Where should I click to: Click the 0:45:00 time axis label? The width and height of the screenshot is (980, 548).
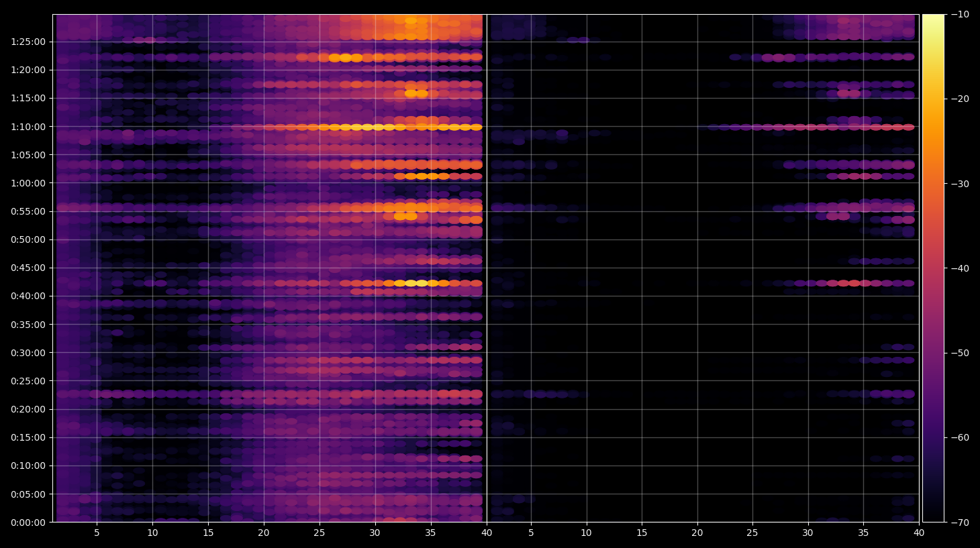tap(28, 268)
